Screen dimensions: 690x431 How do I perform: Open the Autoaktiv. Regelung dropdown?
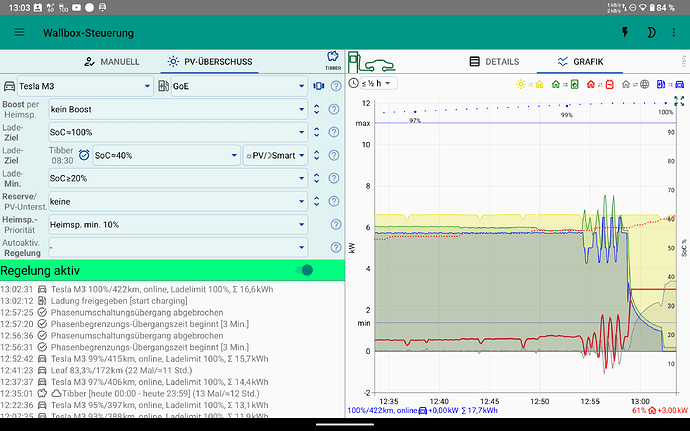click(178, 247)
